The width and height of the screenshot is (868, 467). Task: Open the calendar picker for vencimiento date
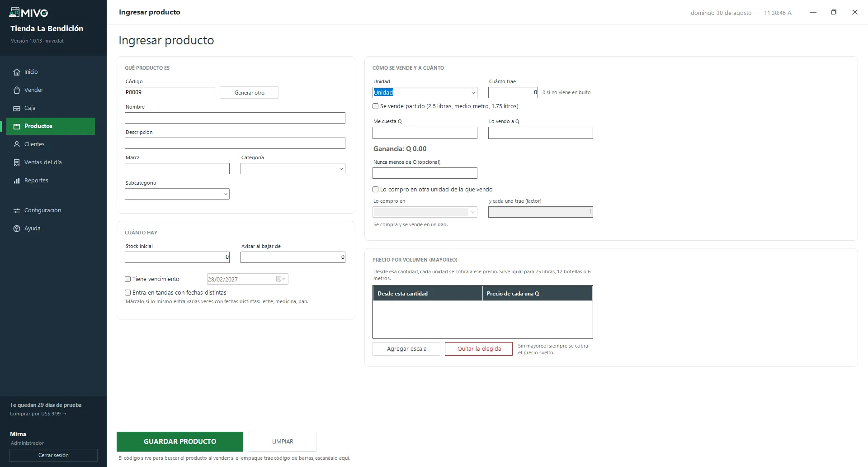(x=281, y=279)
